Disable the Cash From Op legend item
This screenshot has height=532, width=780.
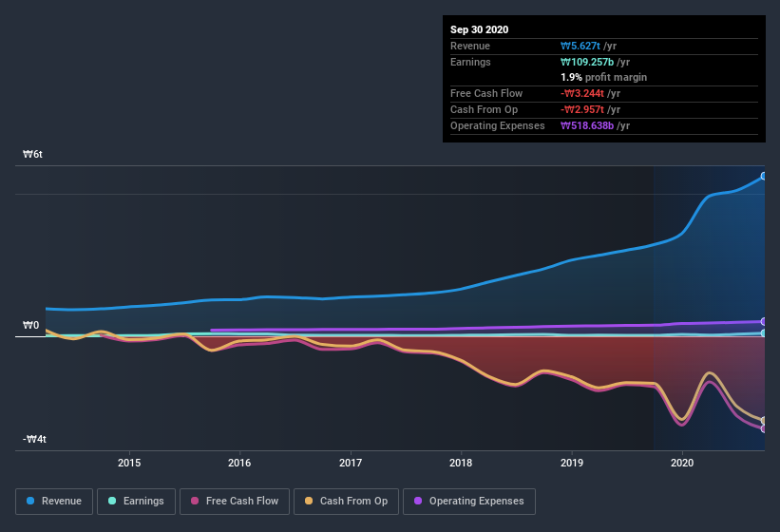click(346, 501)
